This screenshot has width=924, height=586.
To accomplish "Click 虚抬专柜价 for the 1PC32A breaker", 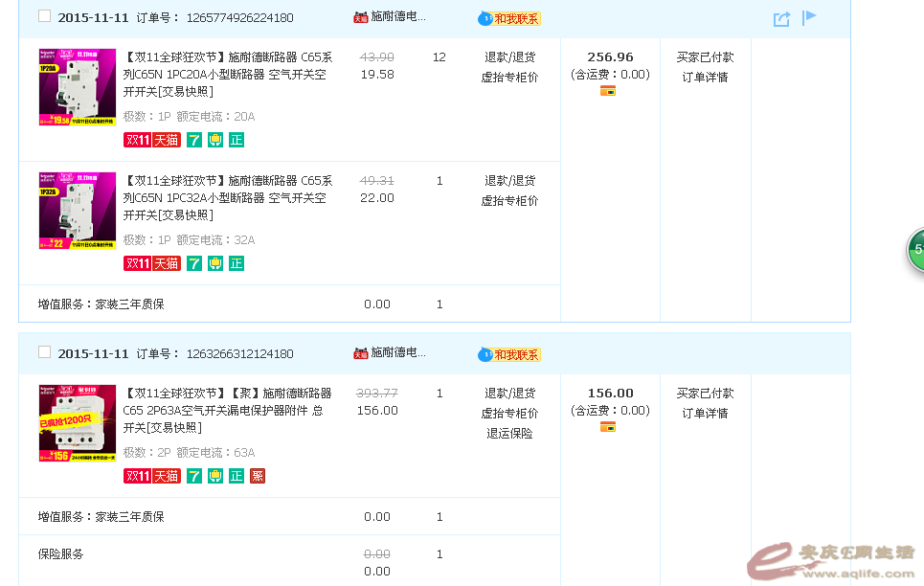I will (x=509, y=201).
